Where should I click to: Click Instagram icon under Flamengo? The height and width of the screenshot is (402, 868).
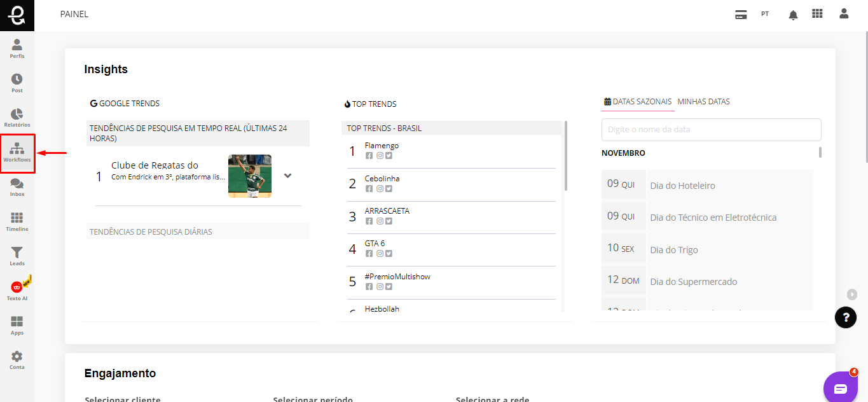click(380, 156)
